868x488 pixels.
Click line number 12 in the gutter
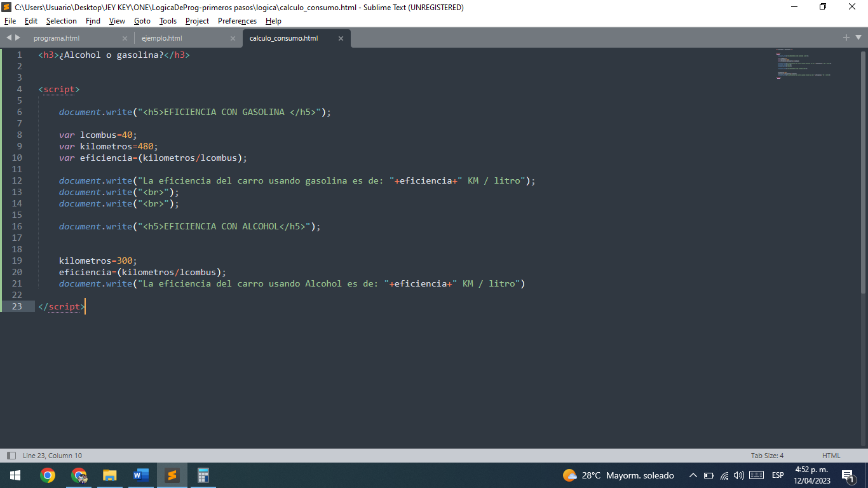coord(17,180)
